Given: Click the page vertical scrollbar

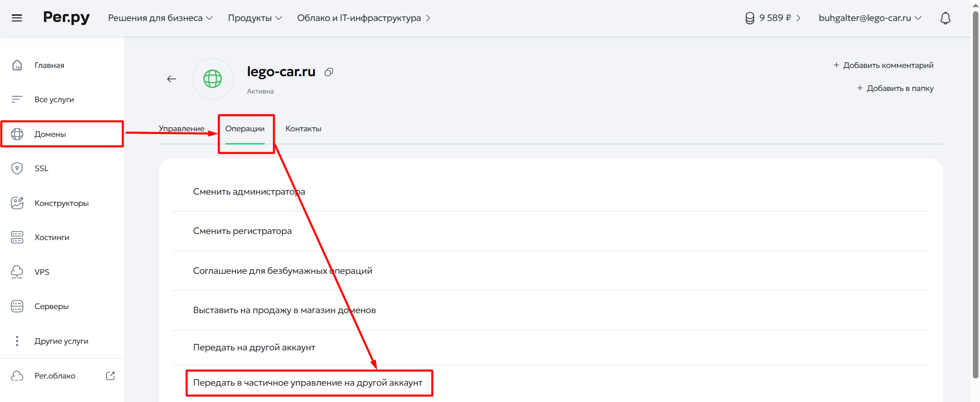Looking at the screenshot, I should coord(975,194).
